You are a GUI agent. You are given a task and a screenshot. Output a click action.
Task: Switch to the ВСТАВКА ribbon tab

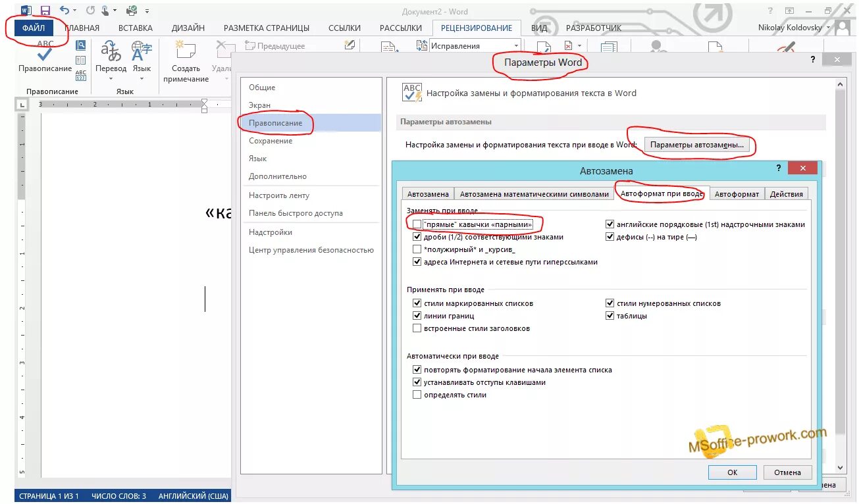click(x=136, y=28)
